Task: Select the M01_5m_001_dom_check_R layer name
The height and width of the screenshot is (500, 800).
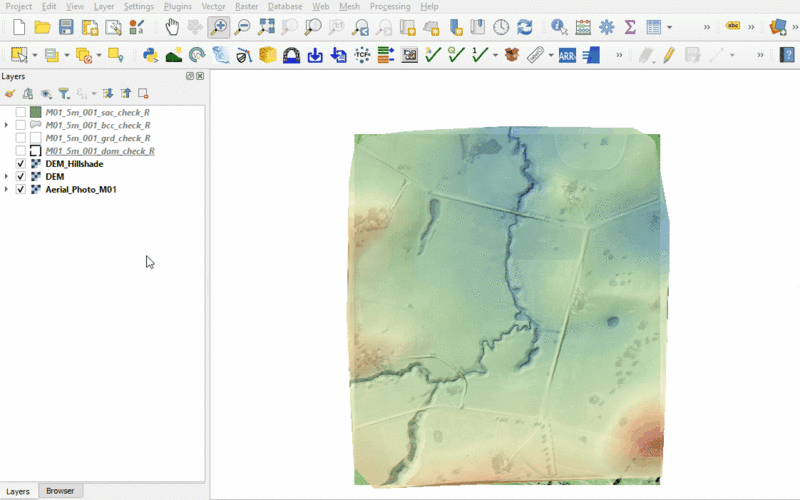Action: (100, 151)
